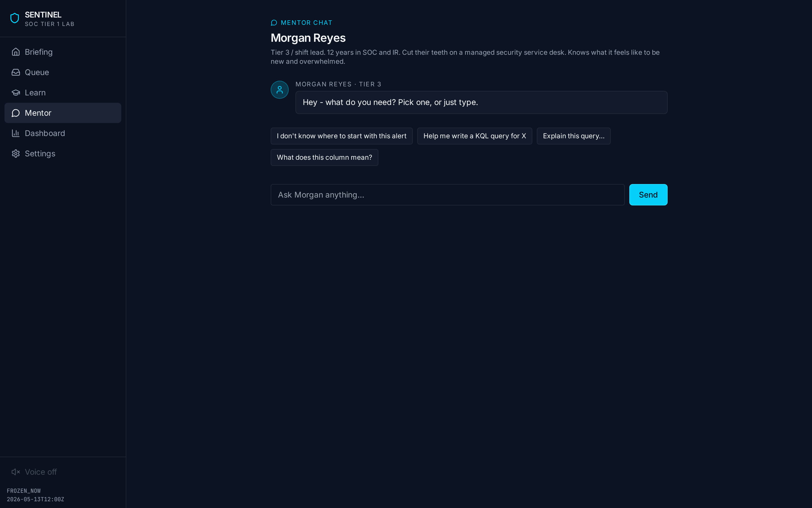Focus the "Ask Morgan anything..." input field
The width and height of the screenshot is (812, 508).
pos(447,194)
